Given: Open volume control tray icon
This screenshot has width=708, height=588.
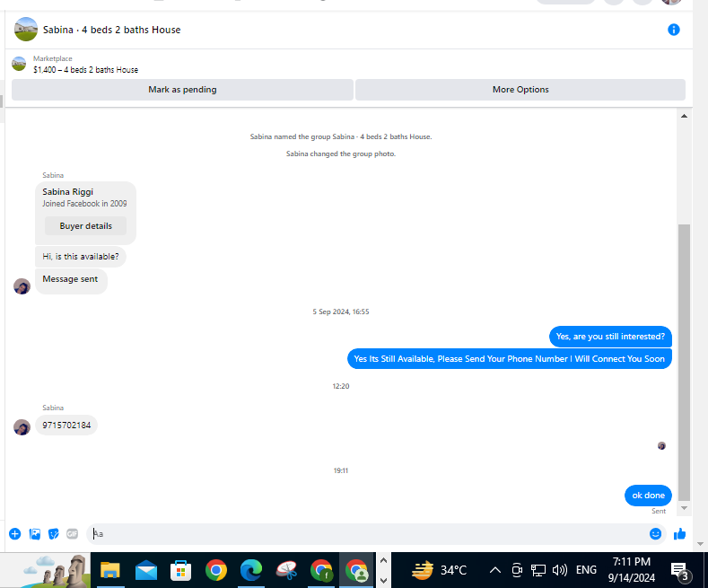Looking at the screenshot, I should tap(559, 570).
